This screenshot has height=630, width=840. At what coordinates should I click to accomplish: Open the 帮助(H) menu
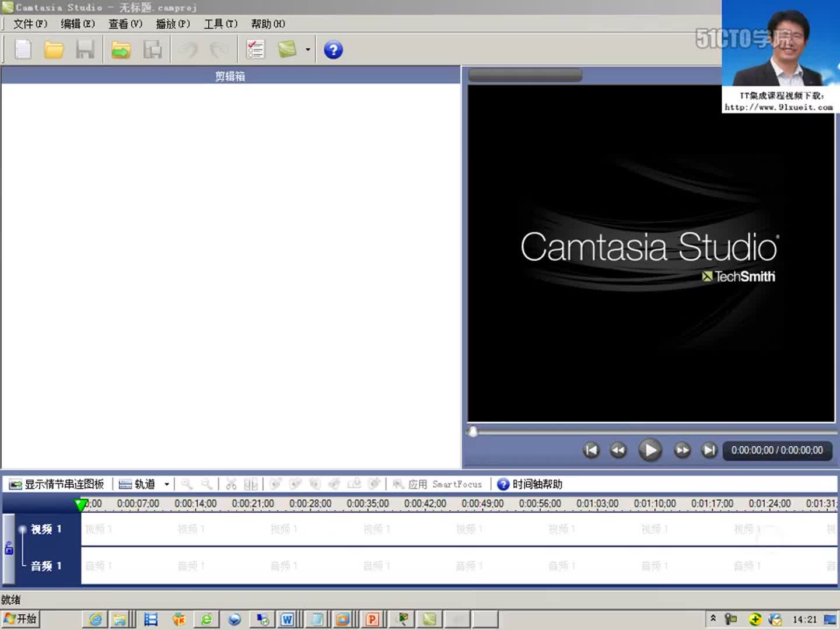tap(268, 24)
